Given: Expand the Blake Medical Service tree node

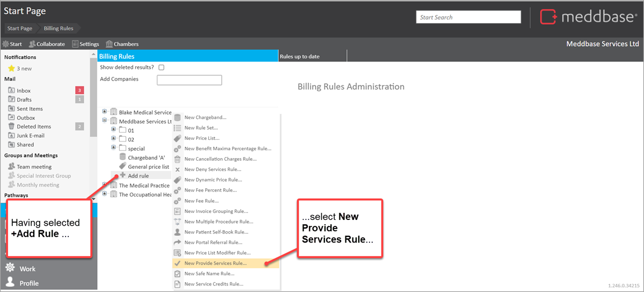Looking at the screenshot, I should tap(105, 112).
